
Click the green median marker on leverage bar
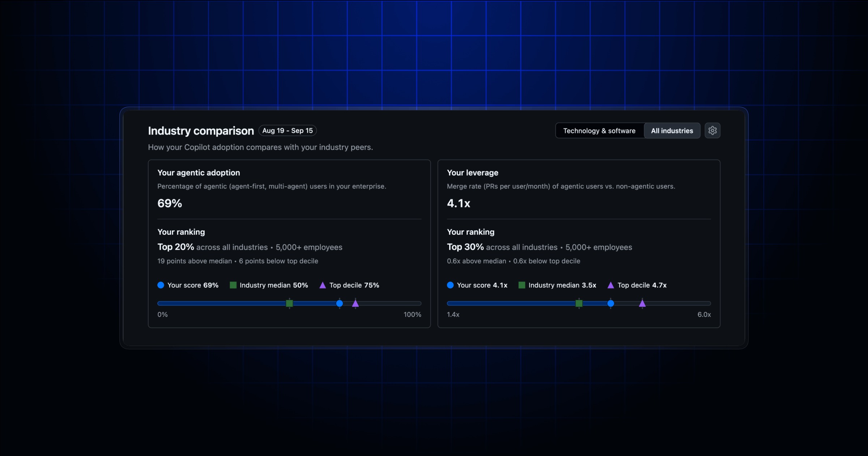click(579, 303)
